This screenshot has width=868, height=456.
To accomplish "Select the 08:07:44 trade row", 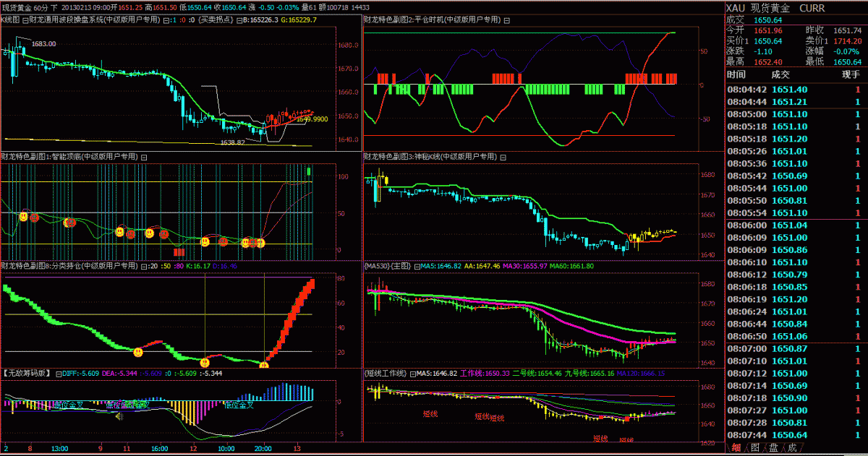I will point(794,434).
